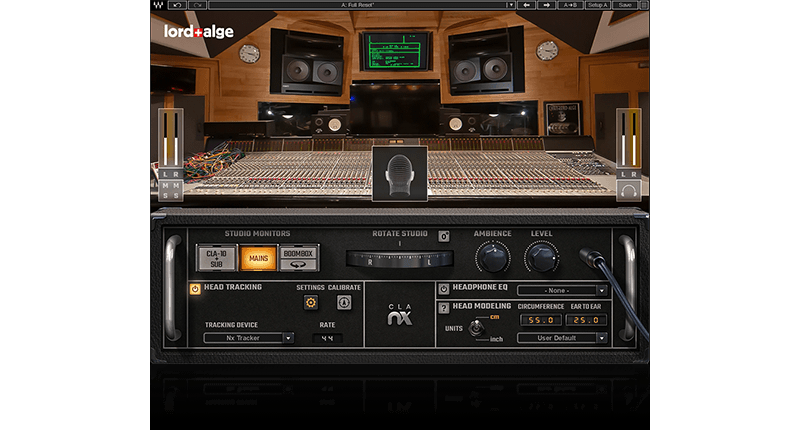Toggle Head Tracking power button
The height and width of the screenshot is (430, 800).
point(195,289)
